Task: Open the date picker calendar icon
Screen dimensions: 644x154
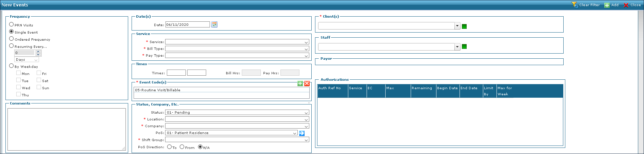Action: click(x=214, y=24)
